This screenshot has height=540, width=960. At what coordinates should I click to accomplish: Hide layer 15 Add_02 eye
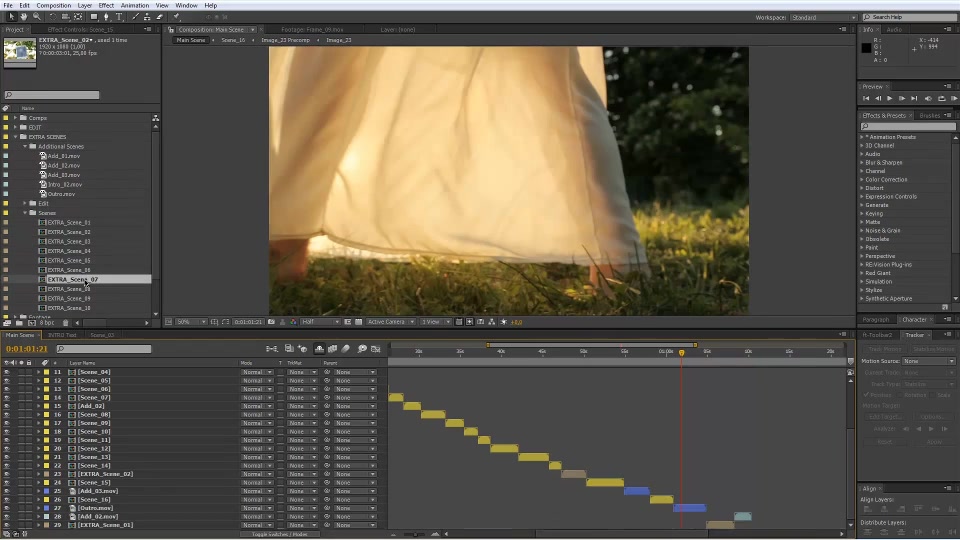point(7,406)
